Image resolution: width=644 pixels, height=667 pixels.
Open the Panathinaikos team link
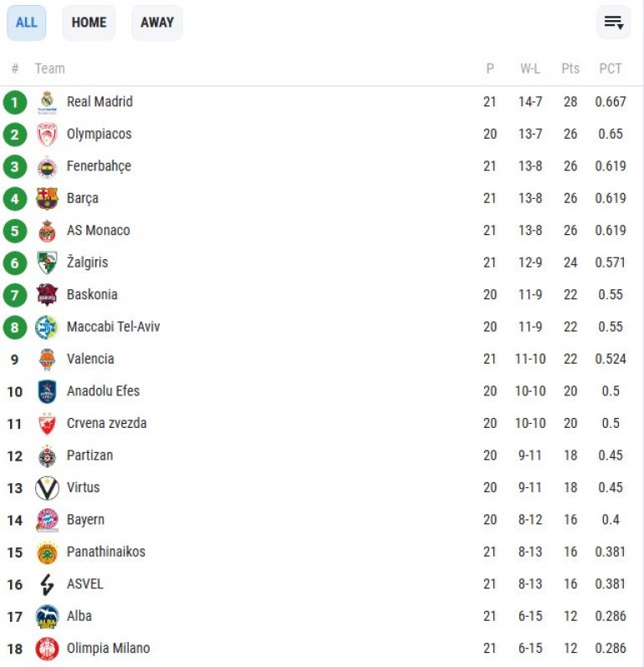[105, 552]
